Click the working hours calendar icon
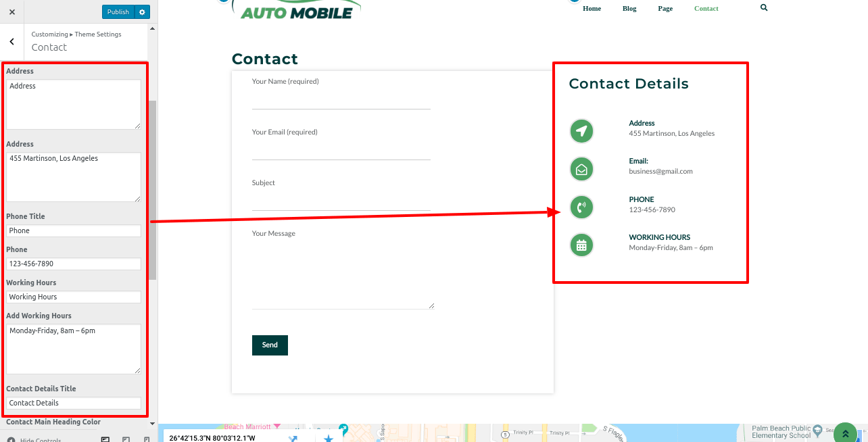 [581, 245]
